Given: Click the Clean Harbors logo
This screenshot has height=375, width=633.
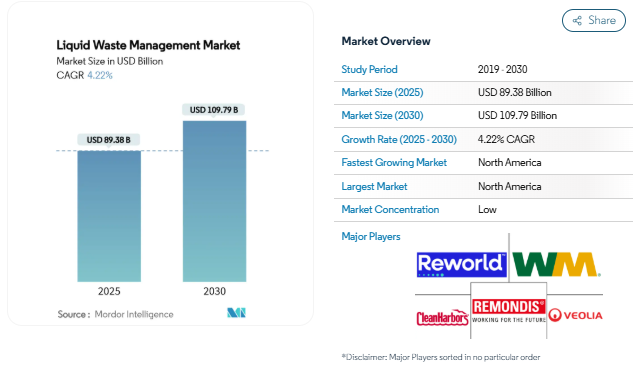Looking at the screenshot, I should 442,318.
